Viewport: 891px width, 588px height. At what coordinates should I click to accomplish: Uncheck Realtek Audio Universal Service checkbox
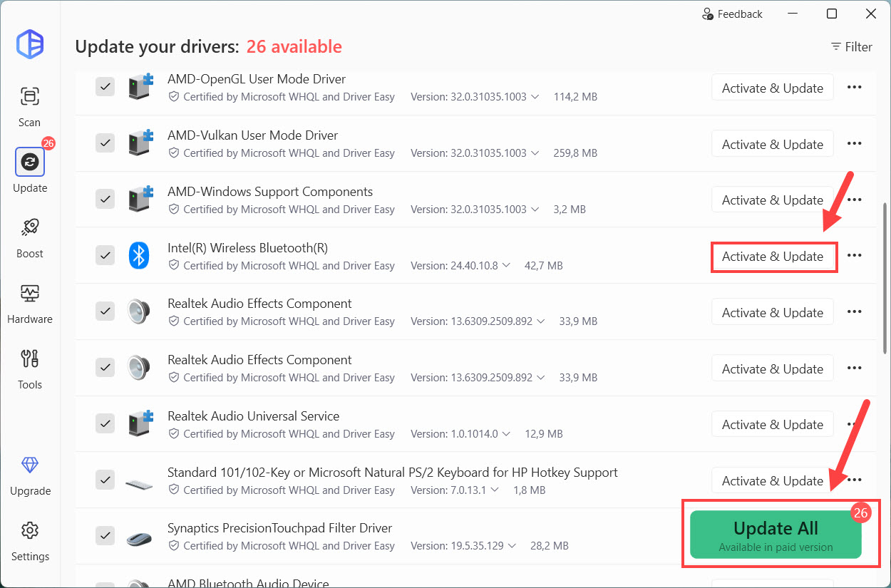pos(105,424)
